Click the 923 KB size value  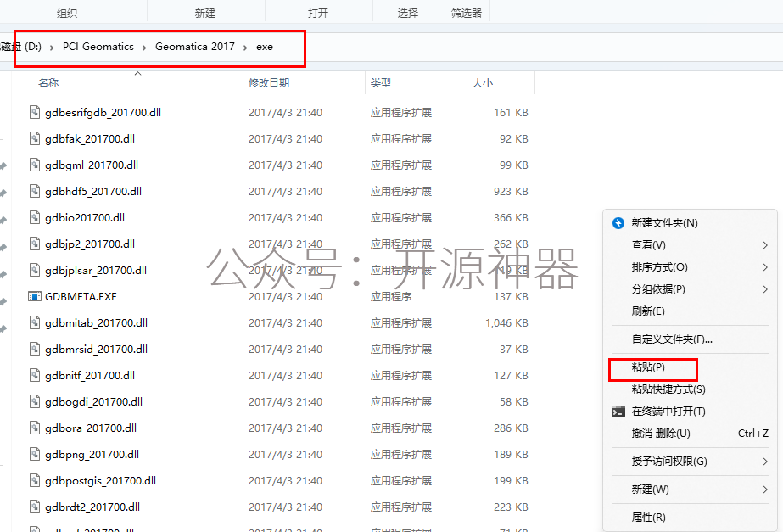(511, 191)
